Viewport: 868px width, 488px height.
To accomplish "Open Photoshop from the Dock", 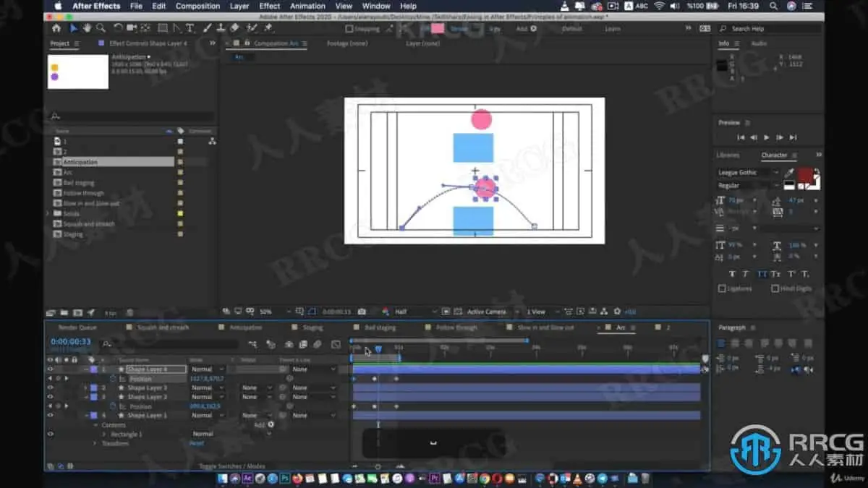I will pyautogui.click(x=285, y=478).
